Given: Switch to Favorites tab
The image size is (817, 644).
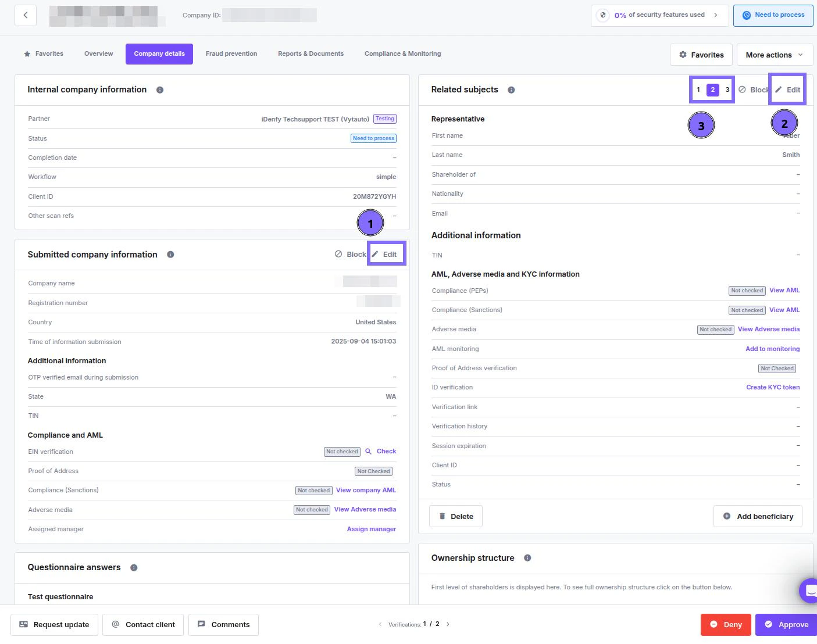Looking at the screenshot, I should [44, 53].
